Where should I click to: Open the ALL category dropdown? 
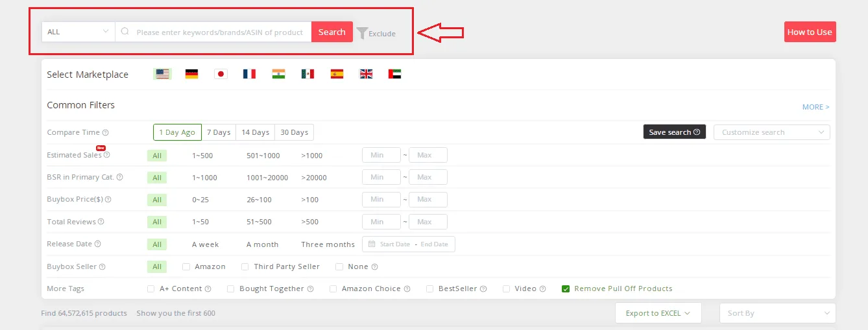pos(78,32)
